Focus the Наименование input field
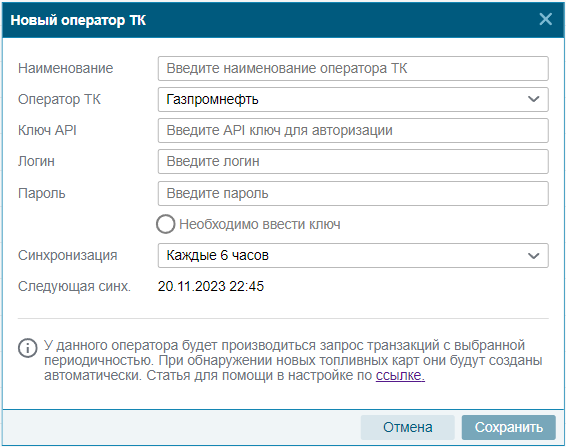The width and height of the screenshot is (566, 447). (353, 68)
